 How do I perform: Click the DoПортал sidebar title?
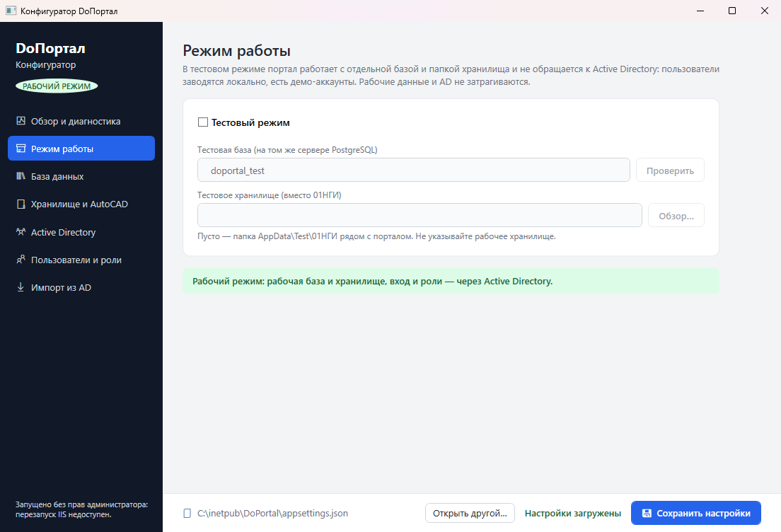coord(50,48)
